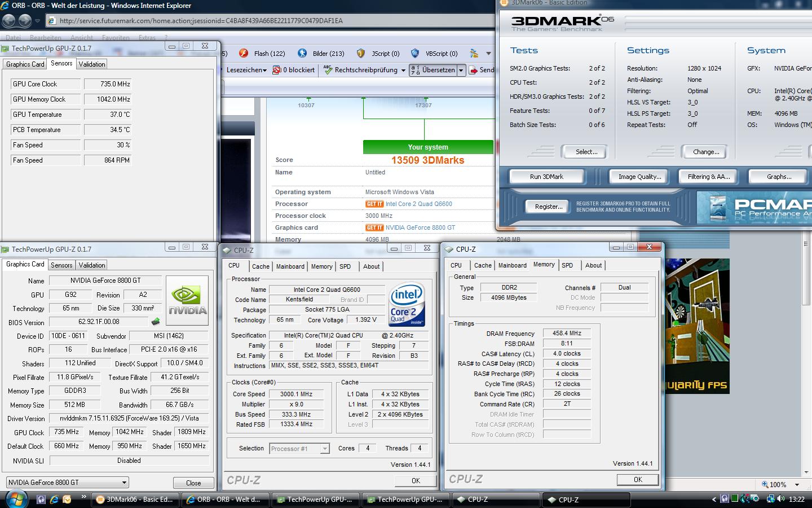Click the VBScript (0) shield icon

pos(415,54)
